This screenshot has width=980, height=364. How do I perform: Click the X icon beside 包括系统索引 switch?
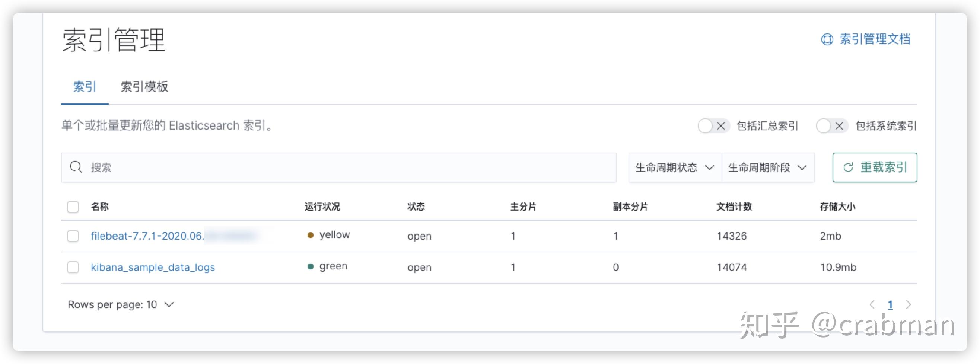839,126
